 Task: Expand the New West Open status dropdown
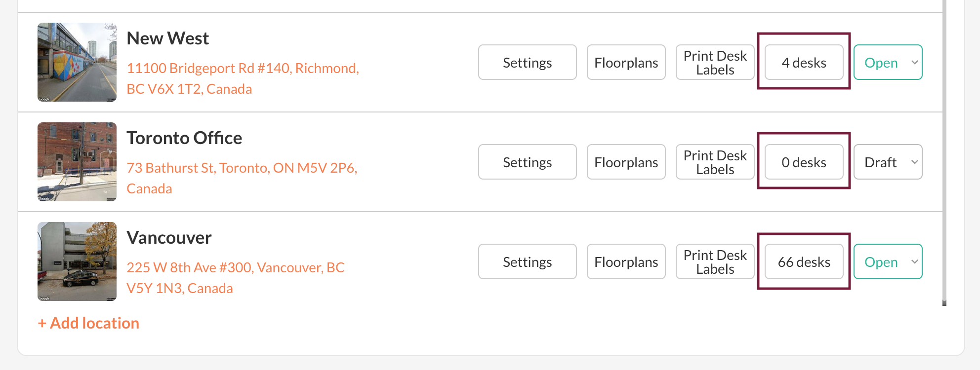888,63
